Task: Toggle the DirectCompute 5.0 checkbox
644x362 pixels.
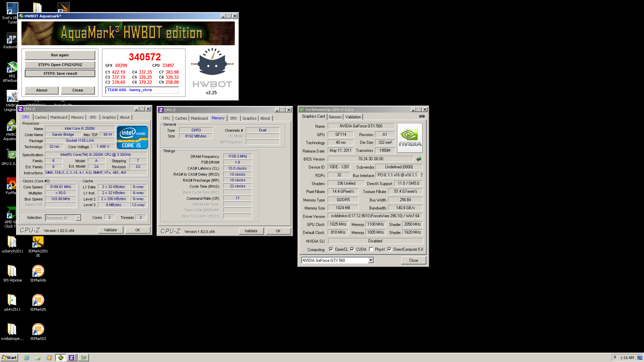Action: pos(389,249)
